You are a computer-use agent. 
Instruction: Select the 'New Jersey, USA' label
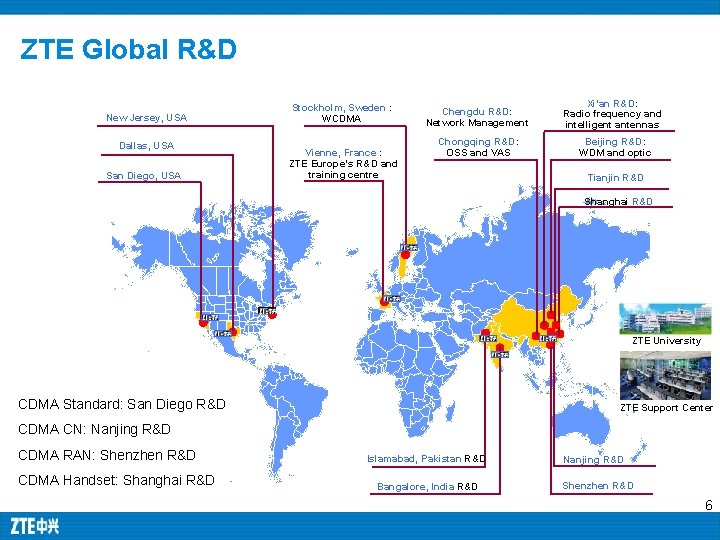(x=146, y=118)
